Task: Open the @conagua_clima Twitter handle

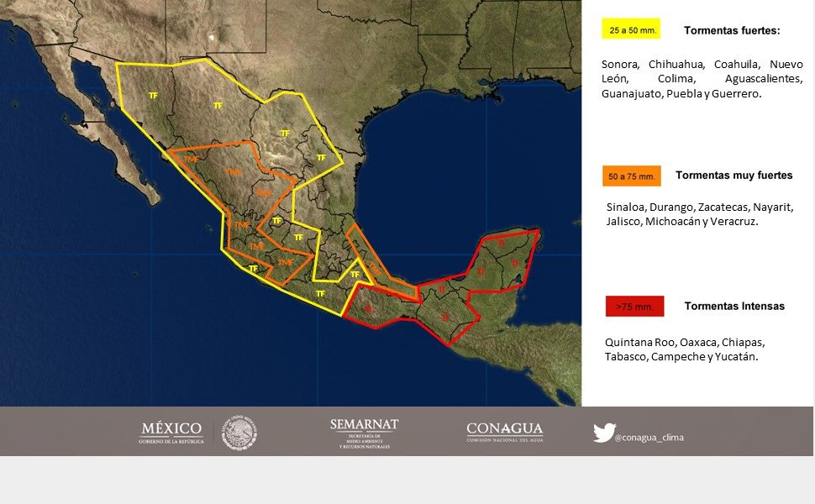Action: click(x=648, y=438)
